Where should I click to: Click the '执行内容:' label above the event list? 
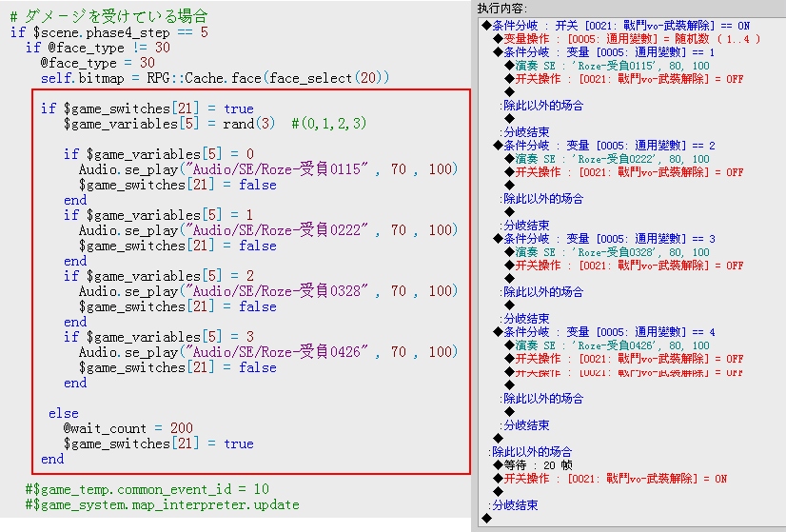tap(501, 8)
